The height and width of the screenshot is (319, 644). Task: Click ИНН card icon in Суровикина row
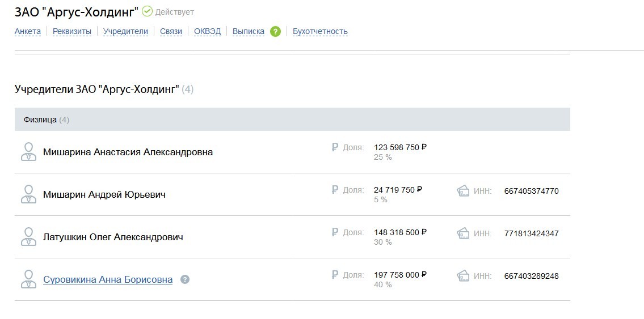pos(463,275)
